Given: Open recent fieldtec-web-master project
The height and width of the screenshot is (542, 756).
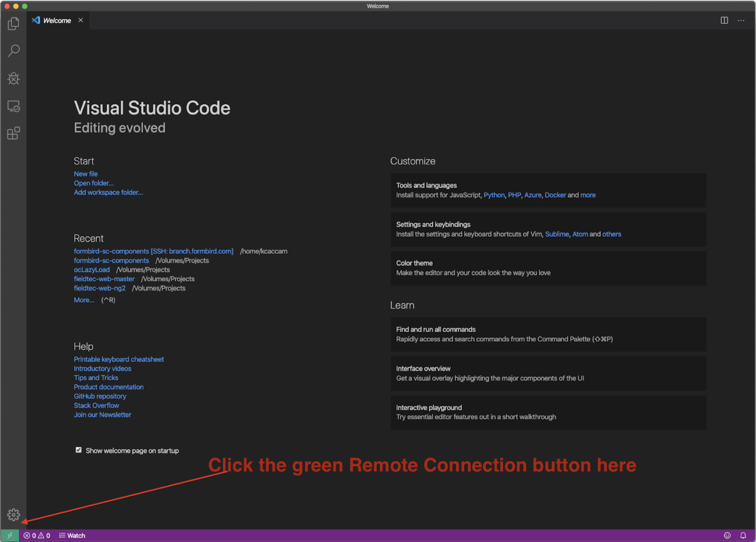Looking at the screenshot, I should click(104, 279).
